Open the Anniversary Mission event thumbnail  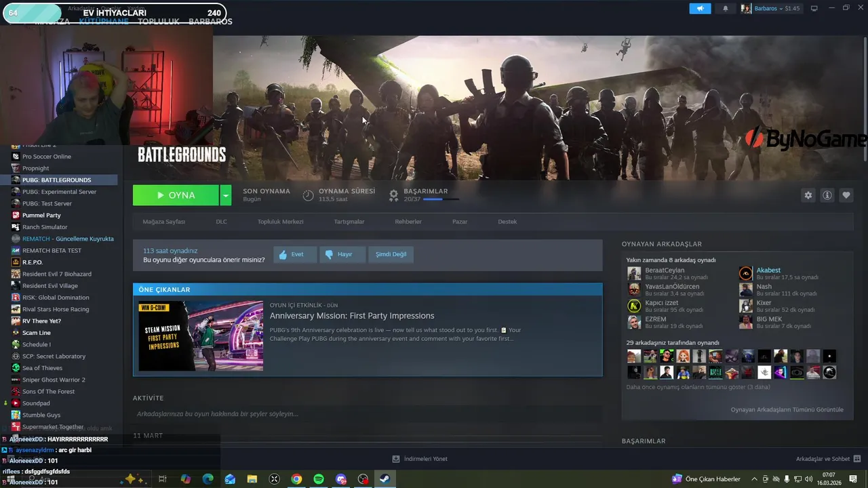pyautogui.click(x=201, y=335)
